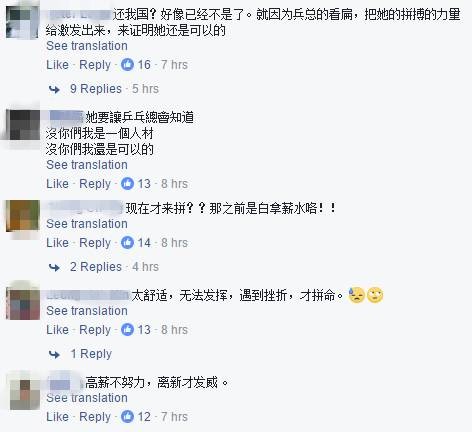Click the like thumb icon showing 16
Image resolution: width=472 pixels, height=432 pixels.
[127, 65]
